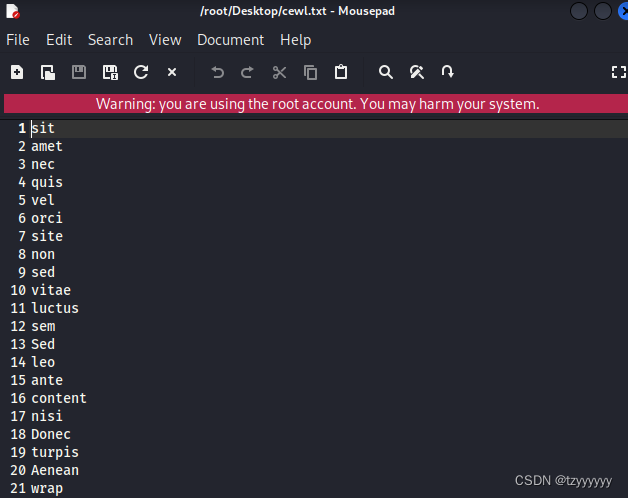Open the Search menu
This screenshot has width=628, height=498.
click(x=111, y=40)
